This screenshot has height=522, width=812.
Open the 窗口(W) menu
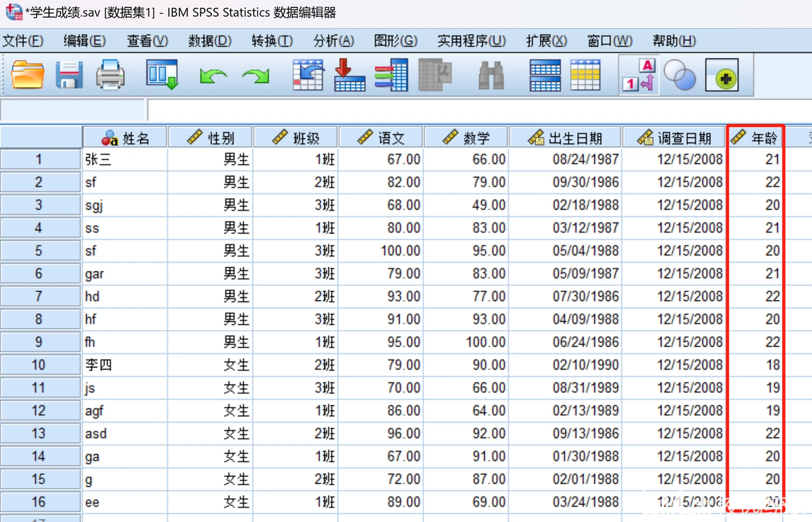click(x=610, y=40)
